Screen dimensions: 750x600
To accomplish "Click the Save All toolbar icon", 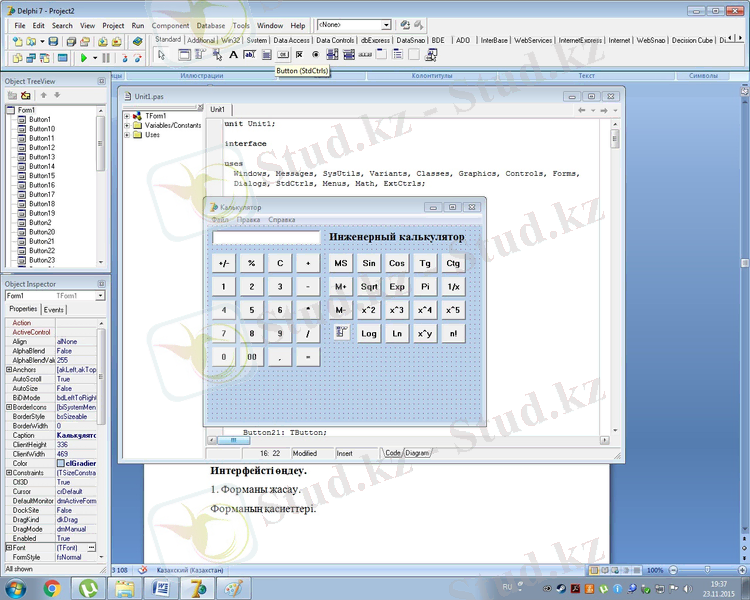I will (71, 42).
